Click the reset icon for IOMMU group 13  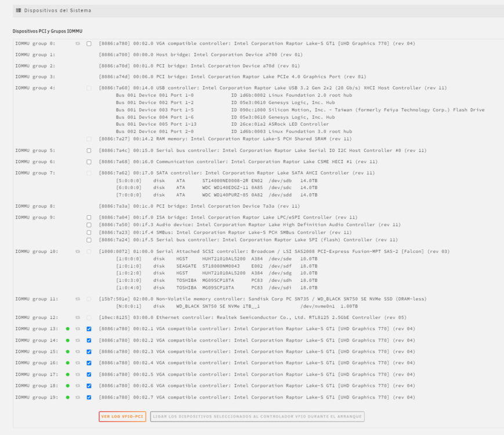point(78,329)
